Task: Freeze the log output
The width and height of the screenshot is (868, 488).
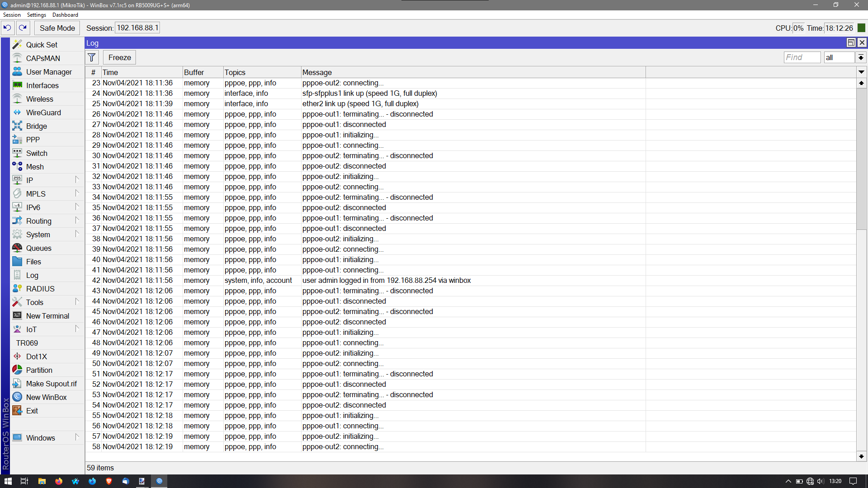Action: tap(119, 57)
